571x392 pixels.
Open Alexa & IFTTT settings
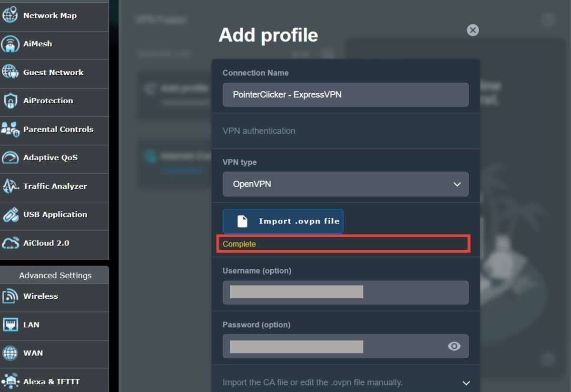54,382
